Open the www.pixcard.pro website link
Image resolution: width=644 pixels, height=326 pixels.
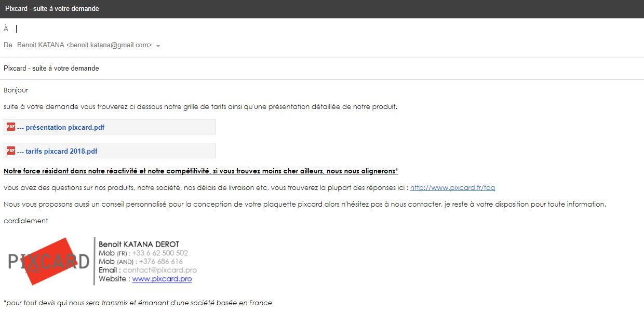pyautogui.click(x=162, y=279)
